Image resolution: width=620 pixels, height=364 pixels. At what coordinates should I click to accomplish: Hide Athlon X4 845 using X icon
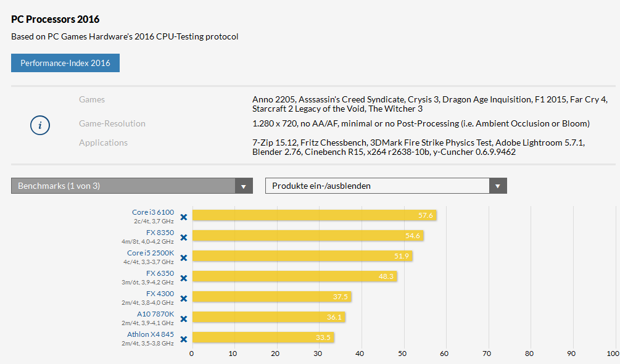coord(183,339)
